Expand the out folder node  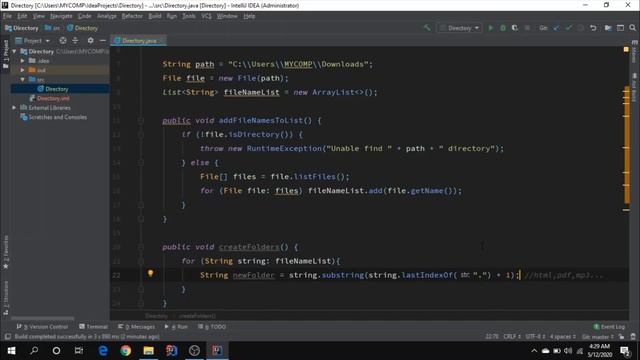pos(23,70)
